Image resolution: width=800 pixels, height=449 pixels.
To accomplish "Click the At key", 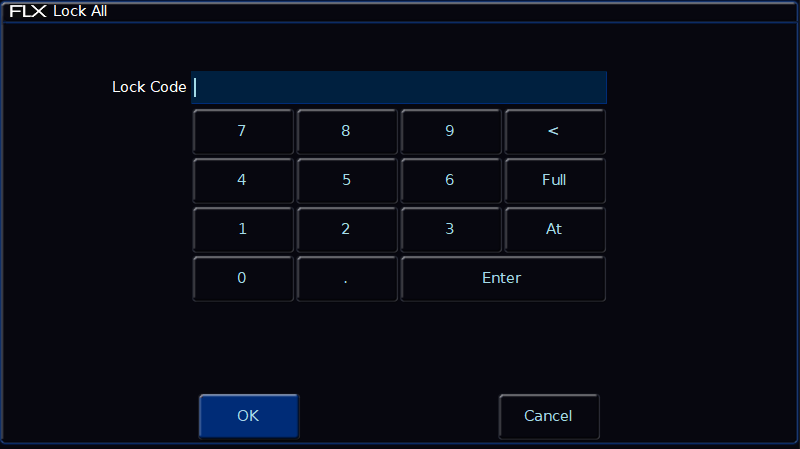I will click(x=555, y=229).
